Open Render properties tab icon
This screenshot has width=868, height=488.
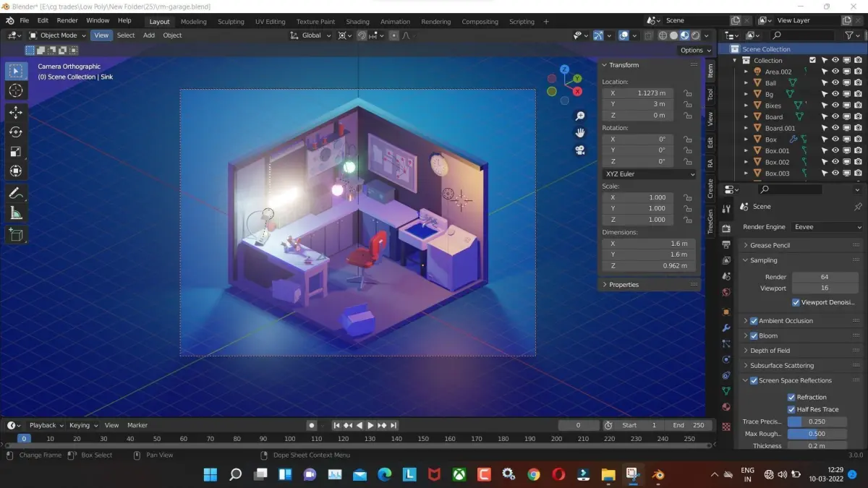[726, 228]
